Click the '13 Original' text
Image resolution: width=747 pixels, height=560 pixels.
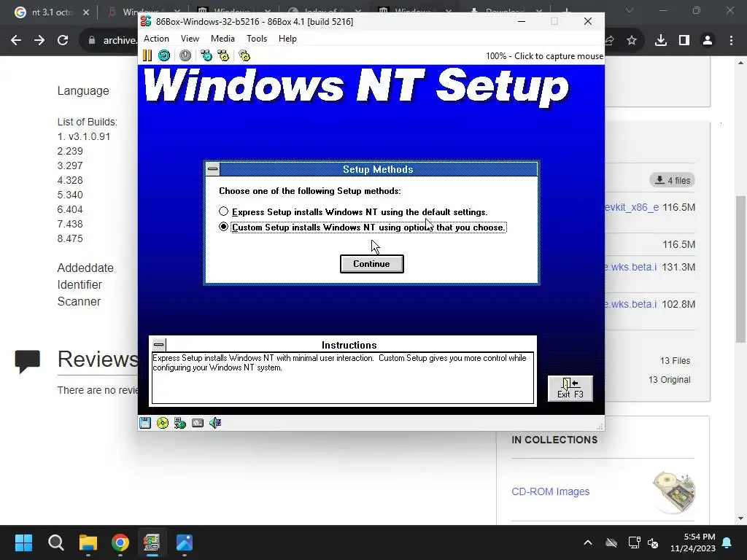click(x=670, y=379)
